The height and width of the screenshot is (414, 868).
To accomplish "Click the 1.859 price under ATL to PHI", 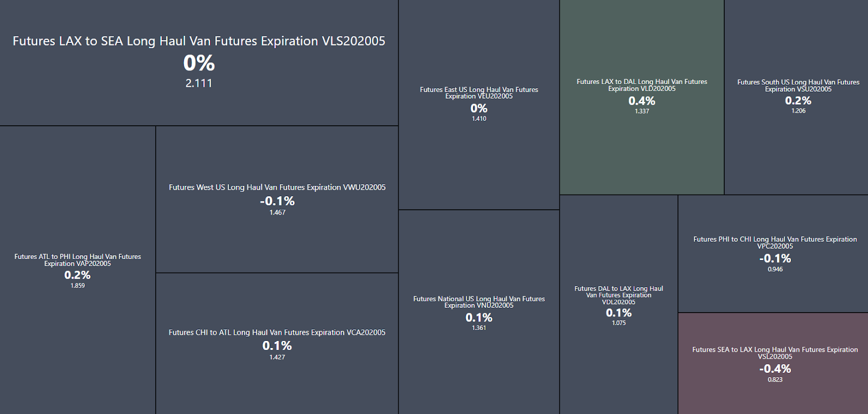I will tap(78, 286).
